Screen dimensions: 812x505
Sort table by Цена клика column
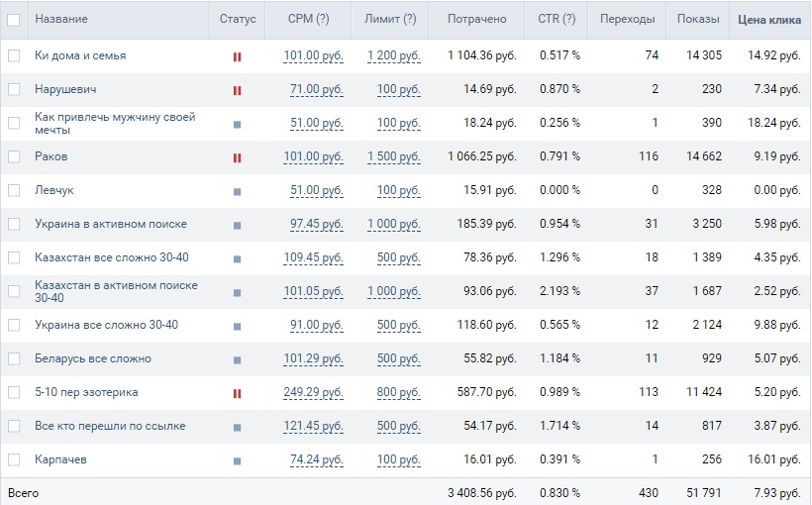point(769,19)
